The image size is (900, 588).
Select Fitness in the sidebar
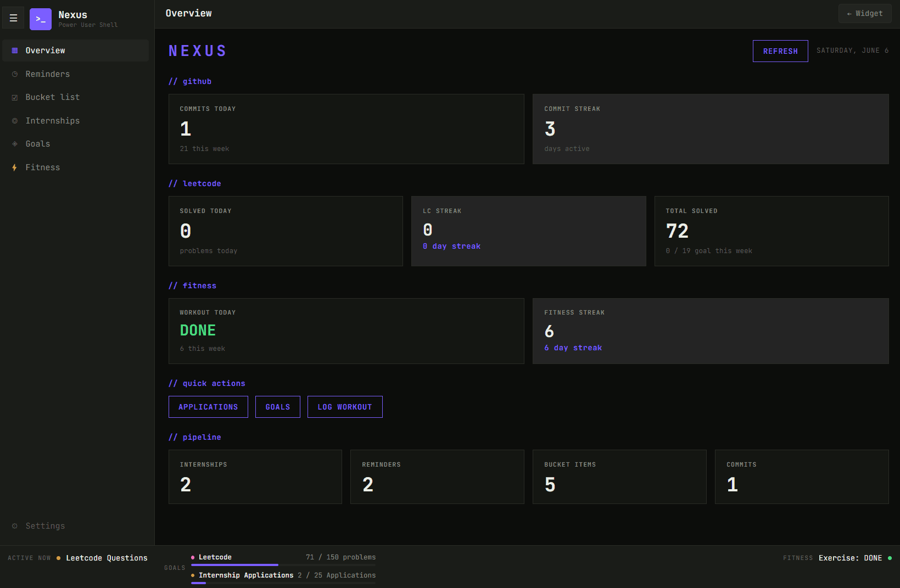76,167
